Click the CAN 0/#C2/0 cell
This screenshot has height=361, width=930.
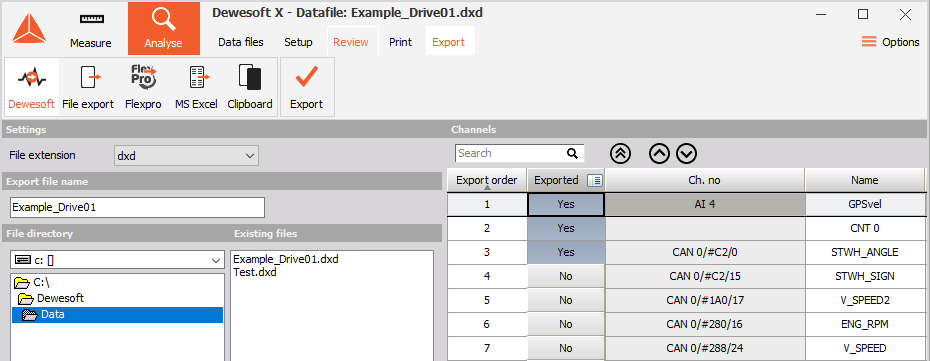[705, 252]
